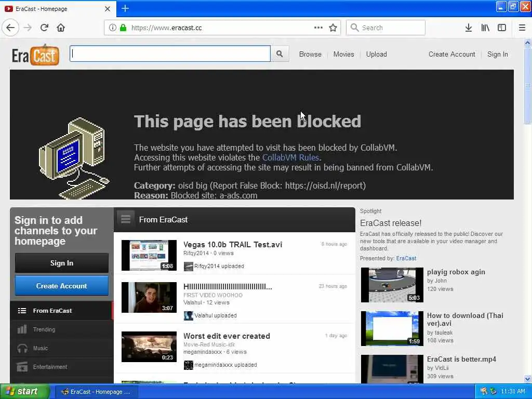
Task: Click How to download (Thai ver).avi title
Action: click(x=465, y=320)
